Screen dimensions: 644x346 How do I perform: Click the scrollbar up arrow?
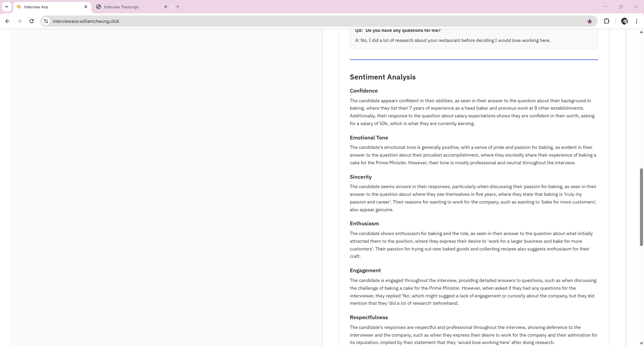tap(641, 32)
